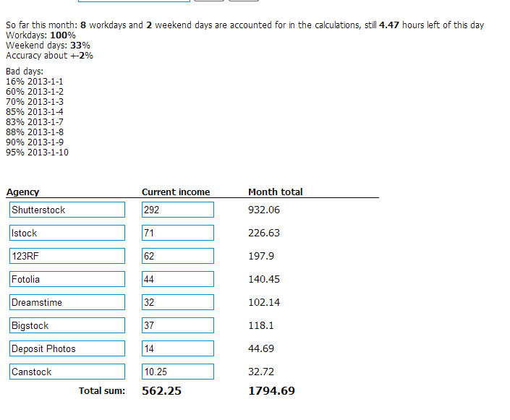The width and height of the screenshot is (510, 420).
Task: Click the bad day entry 70% 2013-1-3
Action: 35,101
